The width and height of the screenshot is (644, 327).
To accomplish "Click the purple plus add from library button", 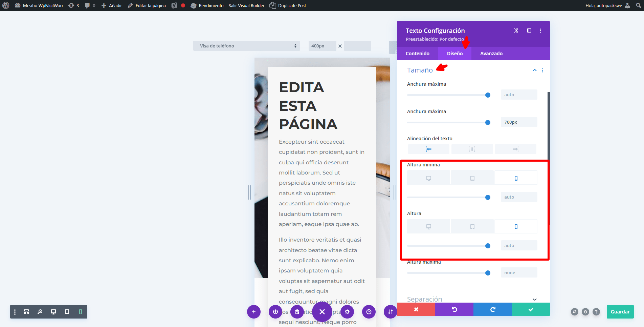I will [x=254, y=312].
